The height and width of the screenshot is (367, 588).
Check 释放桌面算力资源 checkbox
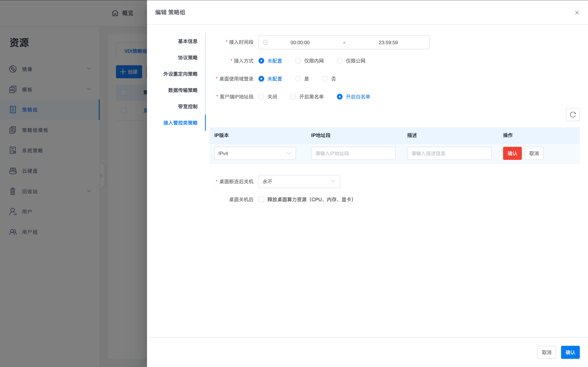[261, 200]
